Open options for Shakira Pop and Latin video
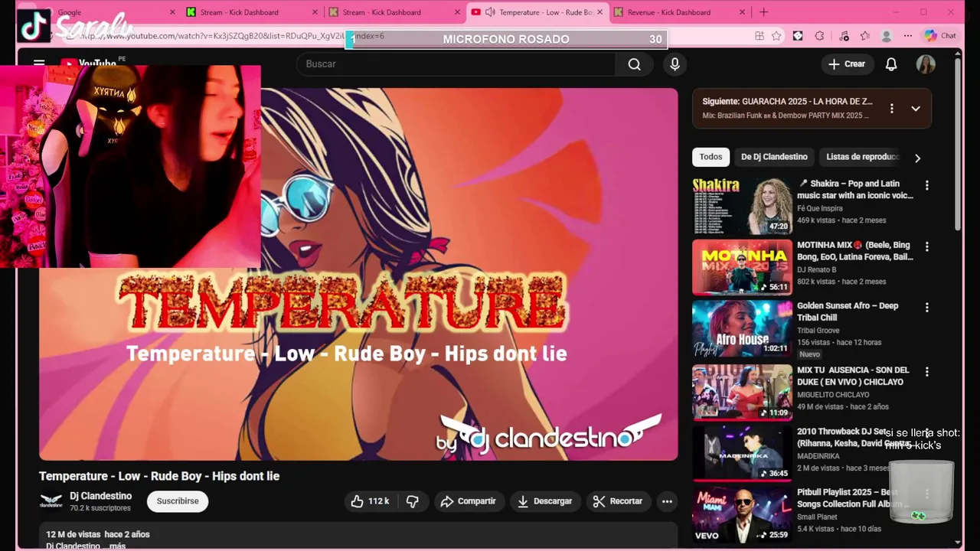Viewport: 980px width, 551px height. point(926,185)
